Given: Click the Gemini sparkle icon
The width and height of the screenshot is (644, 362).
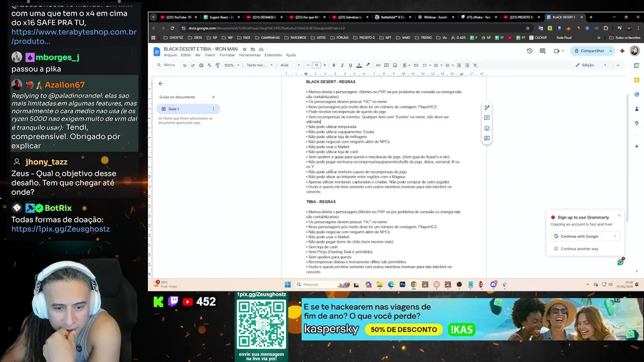Looking at the screenshot, I should (622, 51).
